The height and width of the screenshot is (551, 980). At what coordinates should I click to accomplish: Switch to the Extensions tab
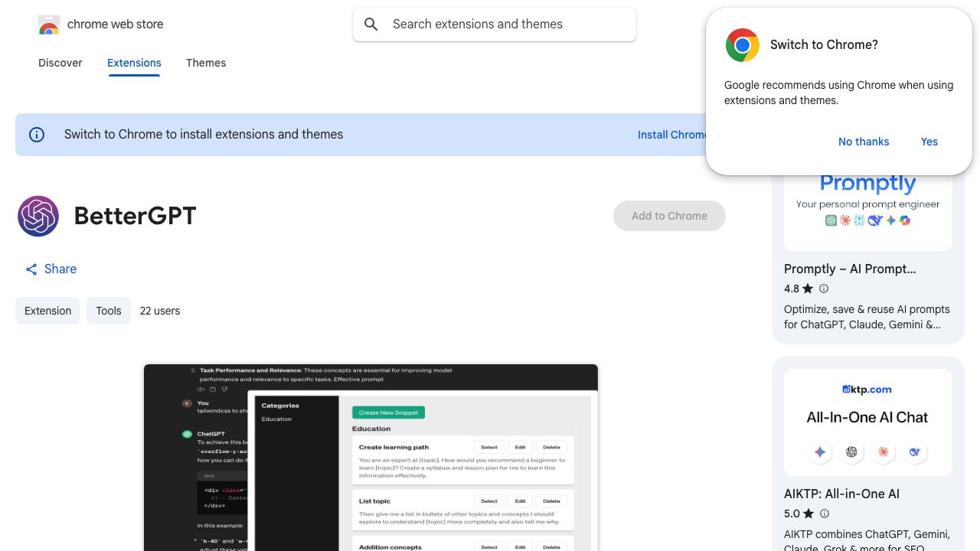click(x=134, y=63)
